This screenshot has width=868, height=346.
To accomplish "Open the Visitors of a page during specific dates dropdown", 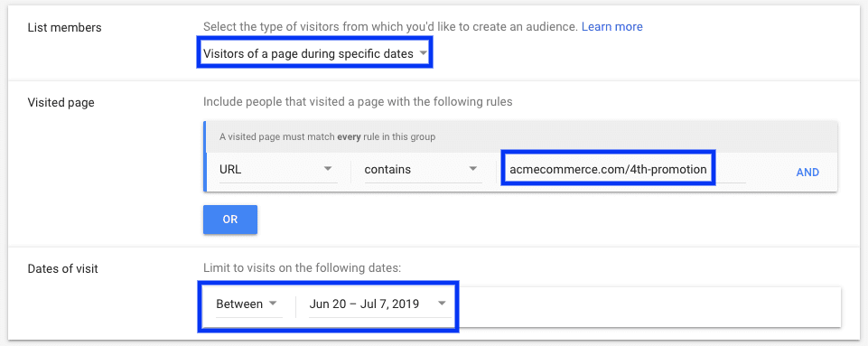I will click(314, 53).
